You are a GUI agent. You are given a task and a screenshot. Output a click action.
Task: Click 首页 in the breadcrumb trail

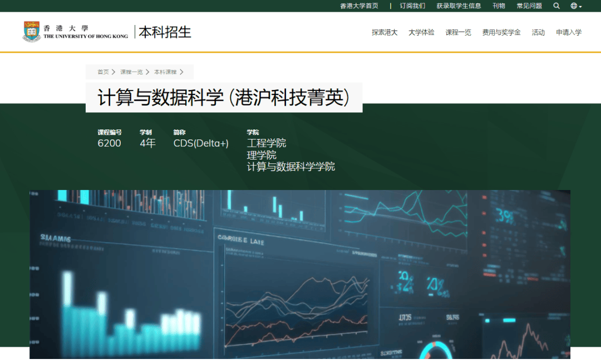(x=102, y=72)
